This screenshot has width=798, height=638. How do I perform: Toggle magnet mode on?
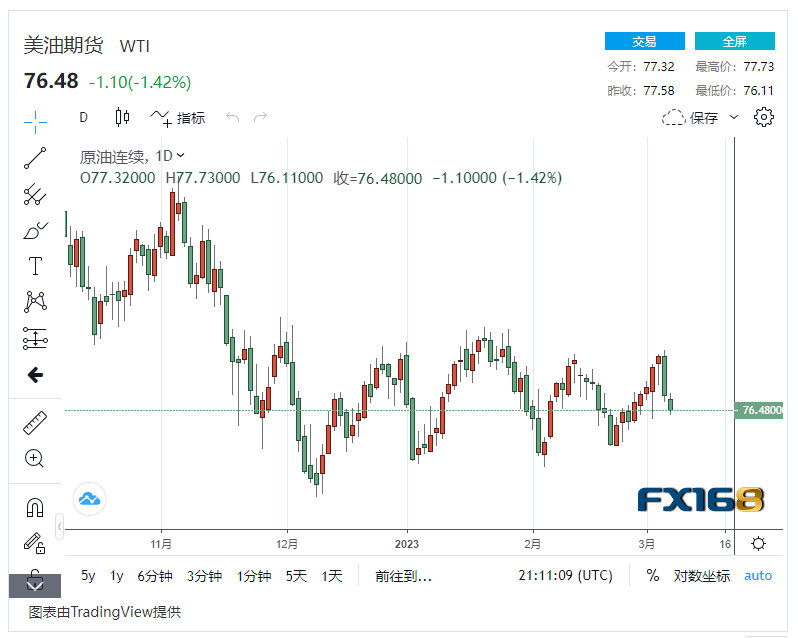point(35,507)
